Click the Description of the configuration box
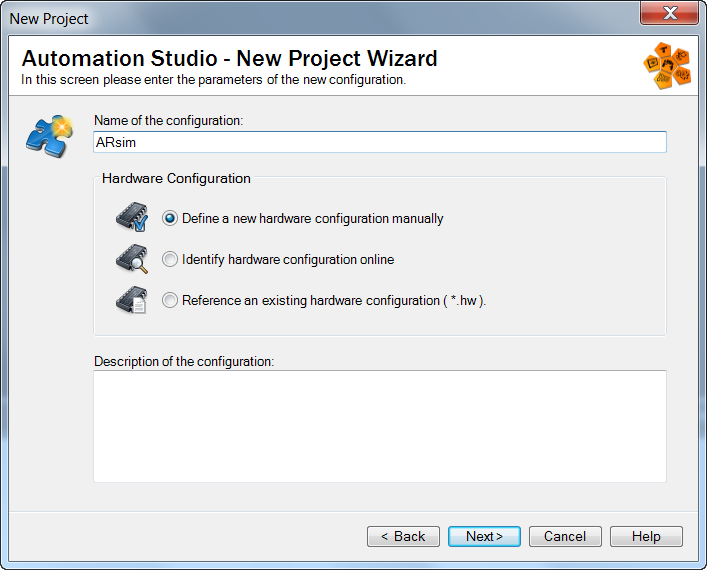The width and height of the screenshot is (707, 570). [x=380, y=426]
